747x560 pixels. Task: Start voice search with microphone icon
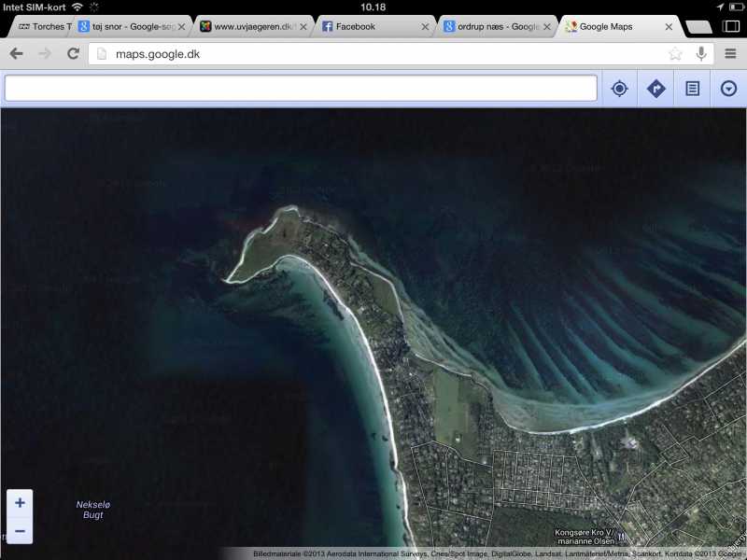699,54
